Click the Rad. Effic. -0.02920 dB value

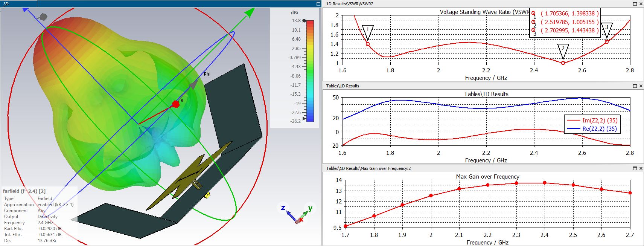click(x=49, y=229)
